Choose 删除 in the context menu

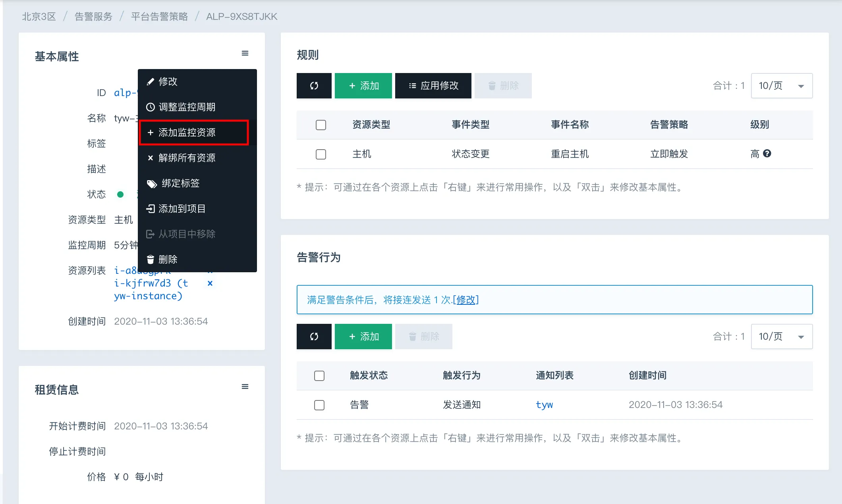click(x=197, y=260)
